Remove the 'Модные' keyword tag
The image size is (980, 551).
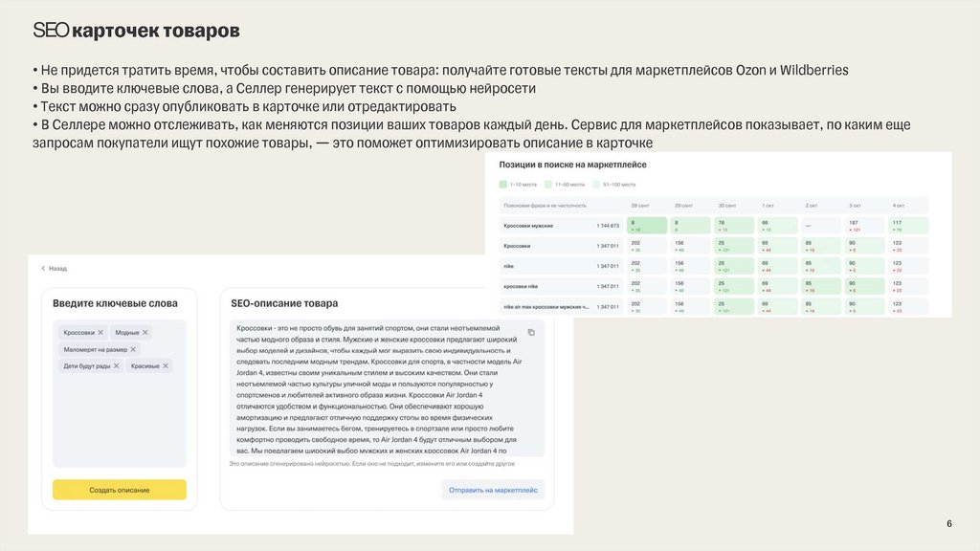(145, 333)
